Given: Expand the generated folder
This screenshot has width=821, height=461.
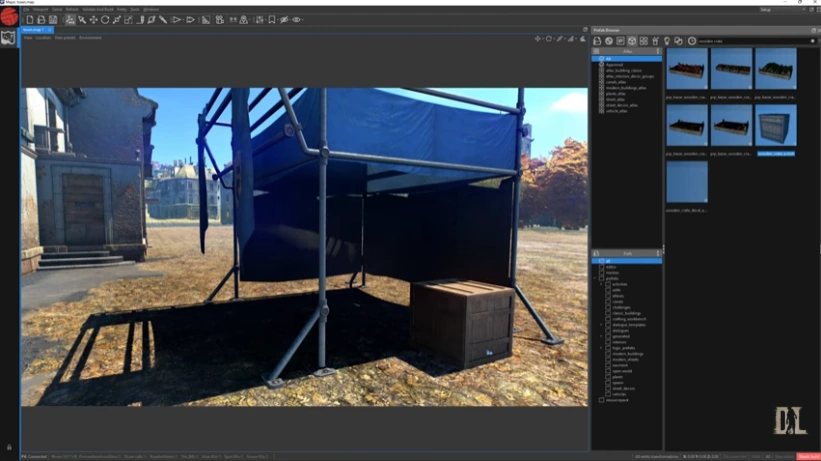Looking at the screenshot, I should point(601,336).
